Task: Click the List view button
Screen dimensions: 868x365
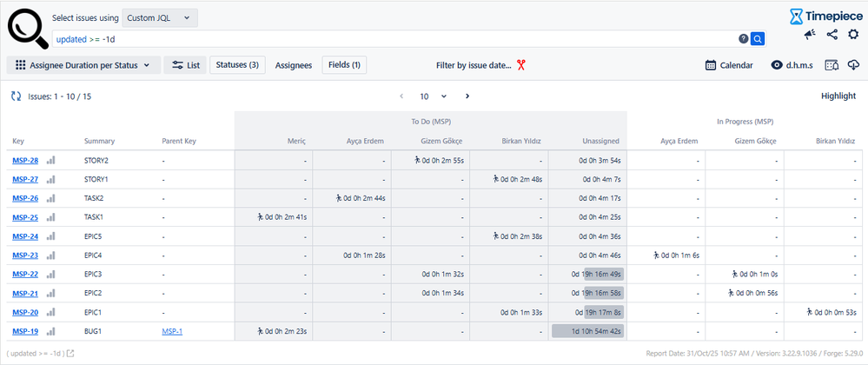Action: point(185,65)
